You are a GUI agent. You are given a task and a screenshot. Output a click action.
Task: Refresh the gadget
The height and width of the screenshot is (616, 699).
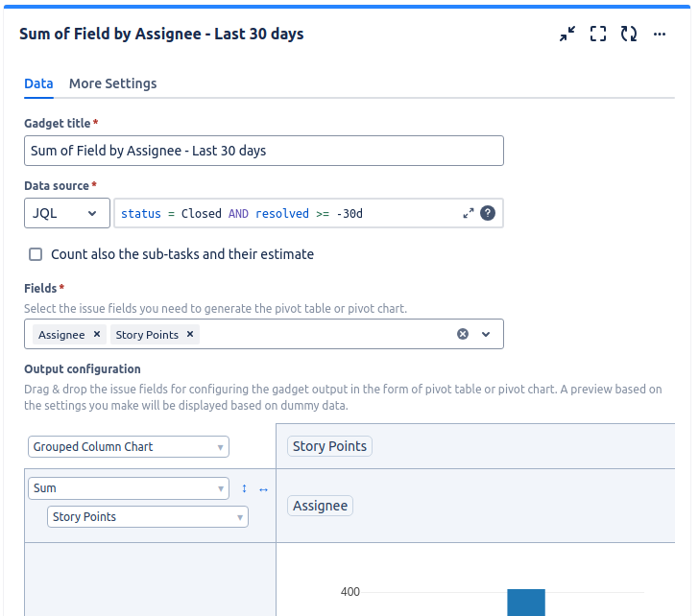coord(629,34)
